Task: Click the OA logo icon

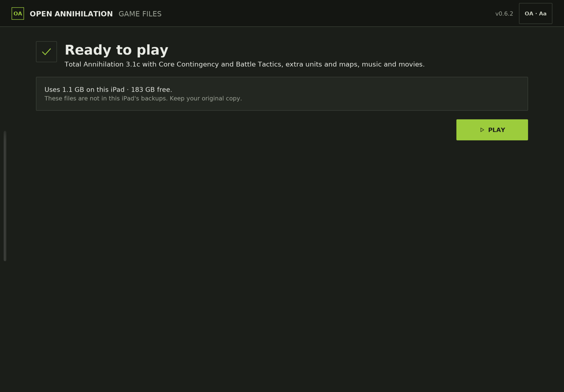Action: 18,14
